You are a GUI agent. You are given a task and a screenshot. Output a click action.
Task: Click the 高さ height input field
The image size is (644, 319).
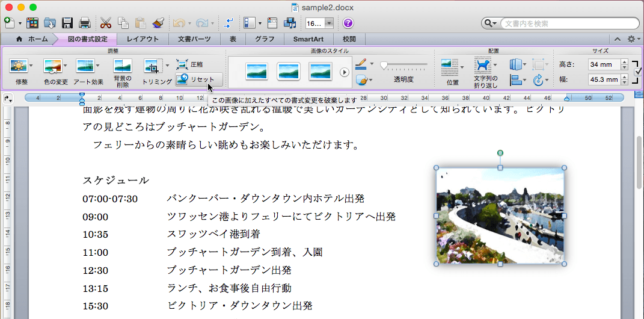tap(604, 64)
